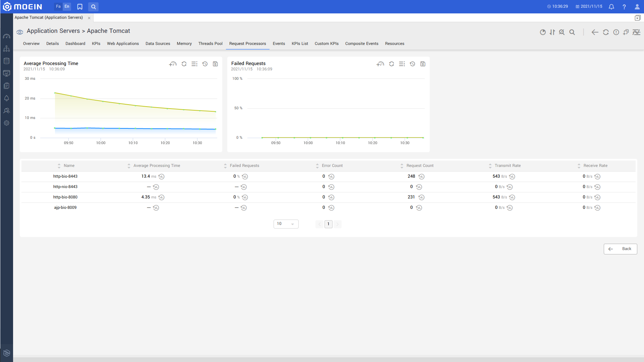Screen dimensions: 644x362
Task: Go to page 1 in pagination
Action: 329,224
